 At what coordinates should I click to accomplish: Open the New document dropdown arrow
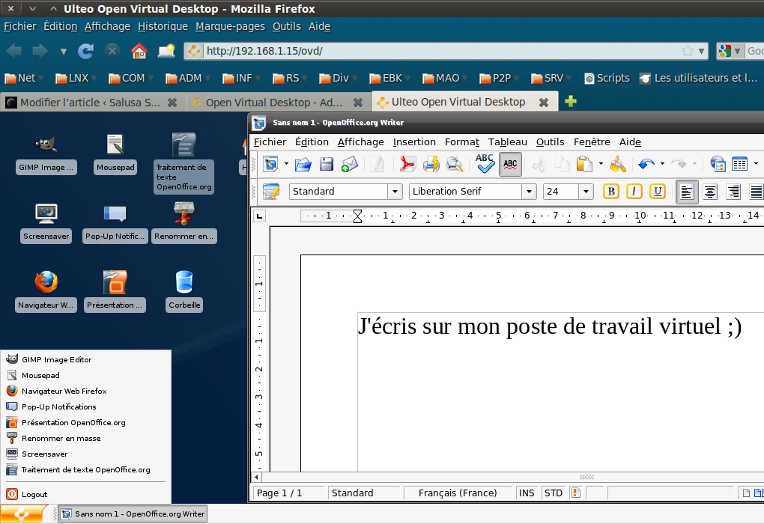(286, 164)
